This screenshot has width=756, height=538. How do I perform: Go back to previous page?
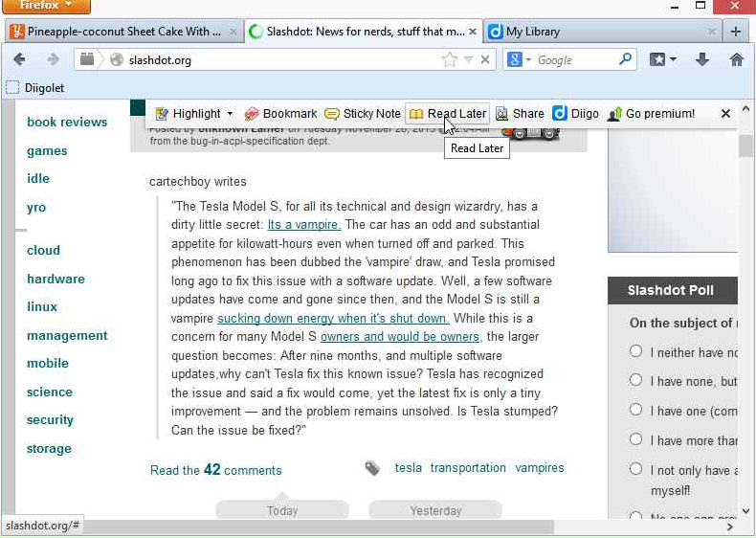coord(20,60)
